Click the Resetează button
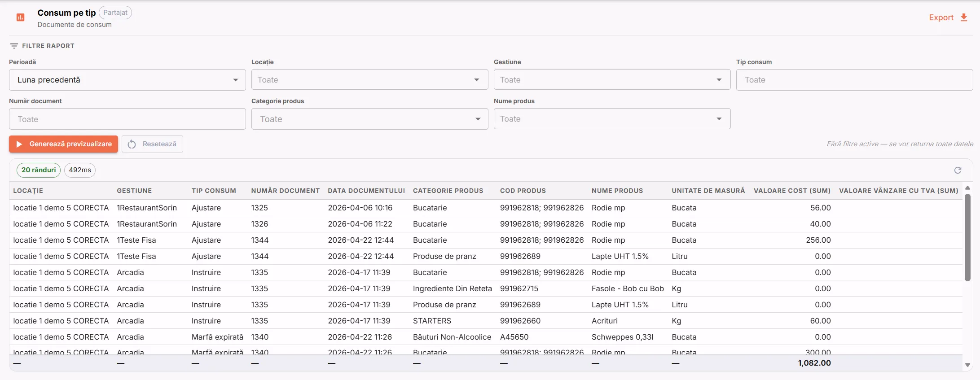Image resolution: width=980 pixels, height=380 pixels. point(152,144)
